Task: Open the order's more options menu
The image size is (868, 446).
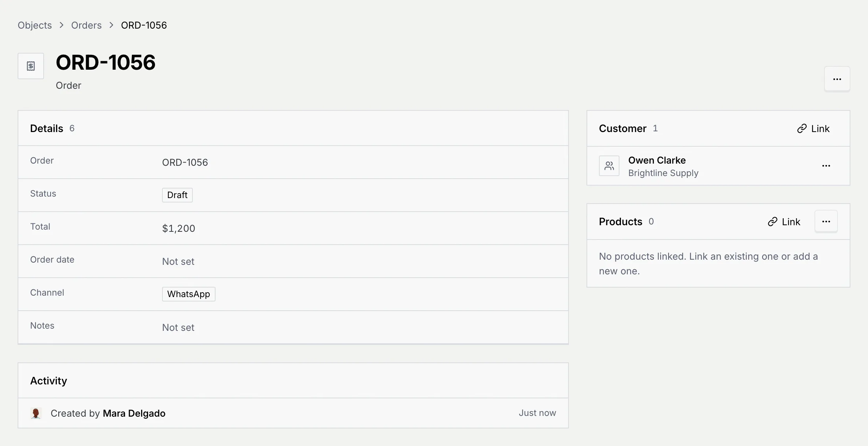Action: coord(837,79)
